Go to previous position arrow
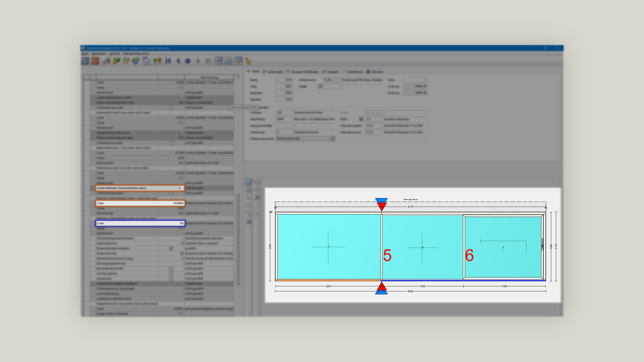This screenshot has width=644, height=362. click(178, 61)
